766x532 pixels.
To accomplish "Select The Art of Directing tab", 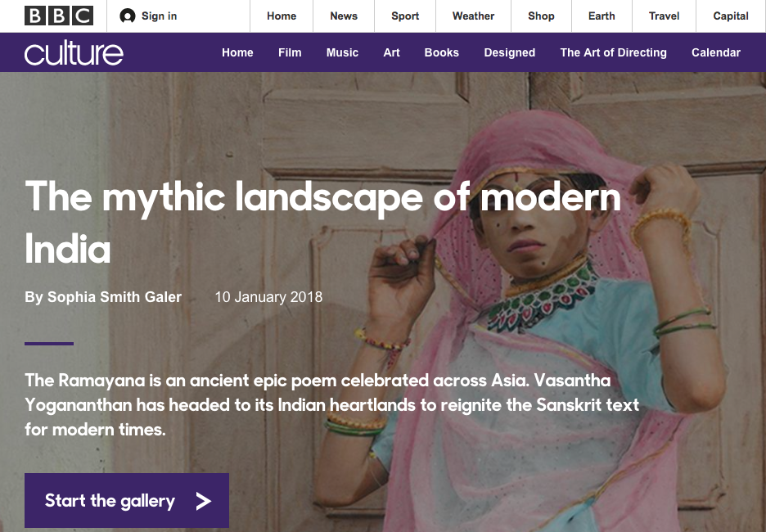I will [613, 52].
